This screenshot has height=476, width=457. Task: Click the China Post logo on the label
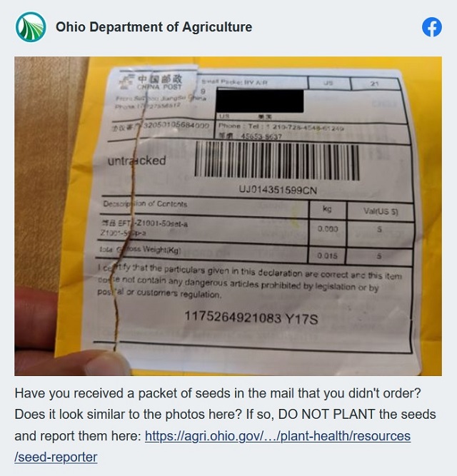point(151,82)
